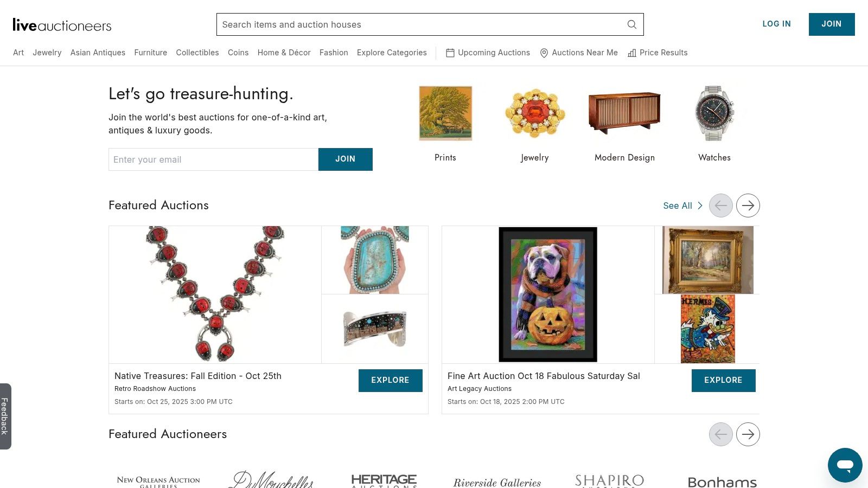Advance Featured Auctions with next arrow
Screen dimensions: 868x488
(x=748, y=206)
